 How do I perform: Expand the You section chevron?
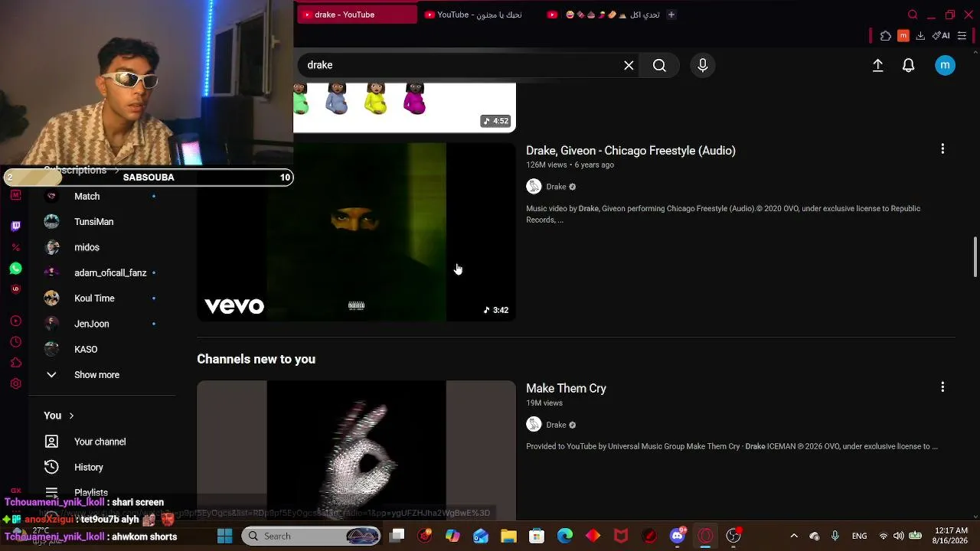coord(71,416)
